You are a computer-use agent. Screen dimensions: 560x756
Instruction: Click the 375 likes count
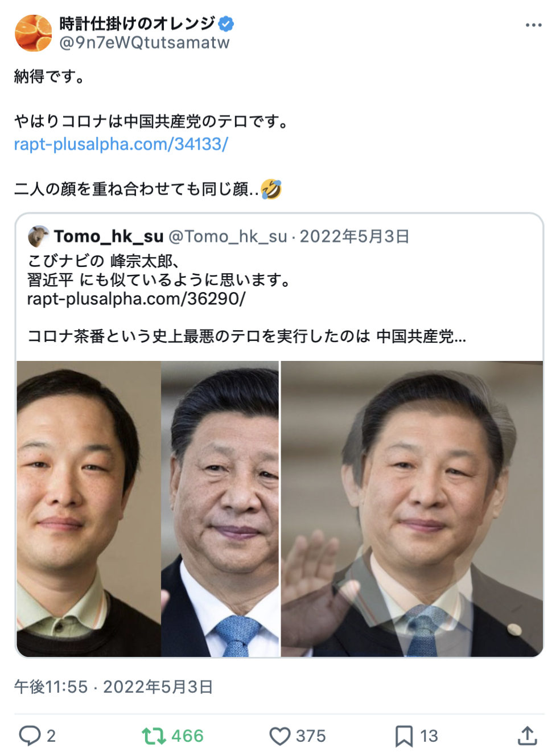coord(311,736)
